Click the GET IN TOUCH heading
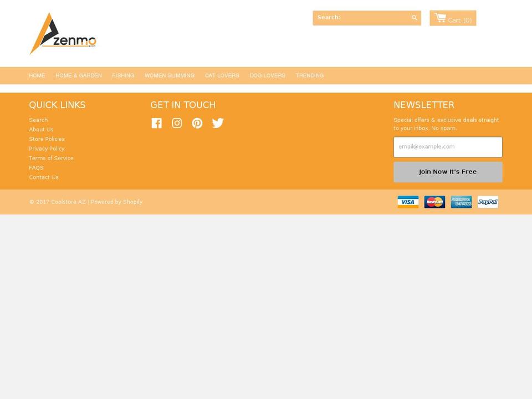532x399 pixels. point(183,105)
